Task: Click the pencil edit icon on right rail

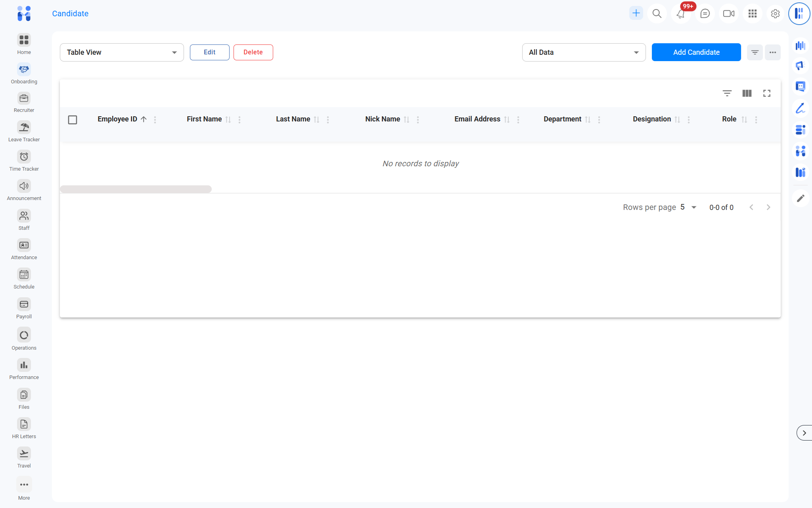Action: click(801, 198)
